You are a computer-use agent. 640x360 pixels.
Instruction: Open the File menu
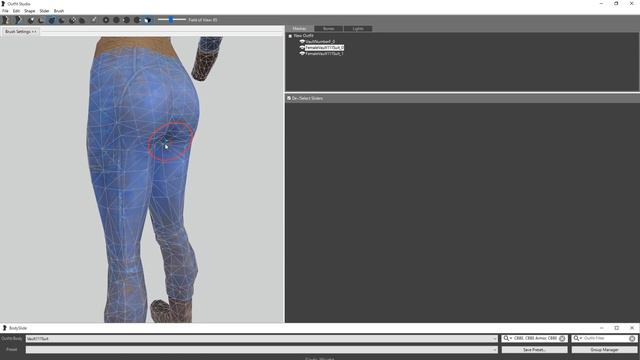coord(5,11)
